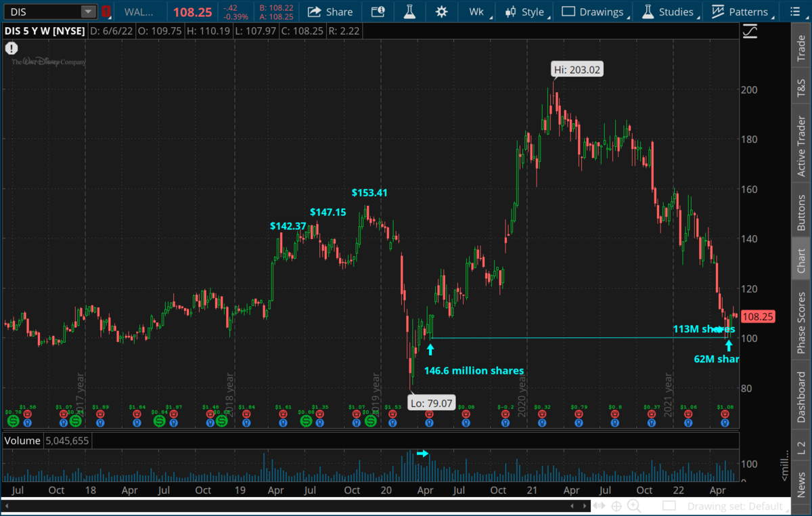Open chart settings with the gear icon
This screenshot has width=812, height=516.
point(442,12)
